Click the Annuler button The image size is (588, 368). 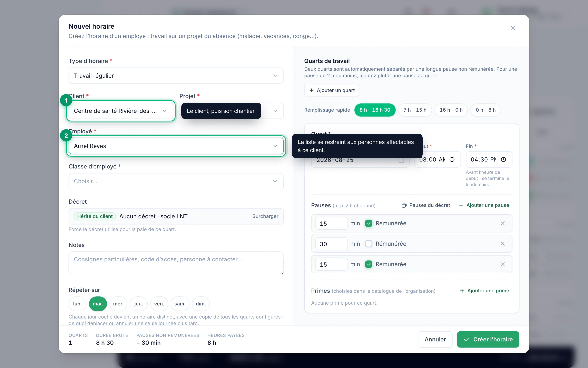pos(435,339)
